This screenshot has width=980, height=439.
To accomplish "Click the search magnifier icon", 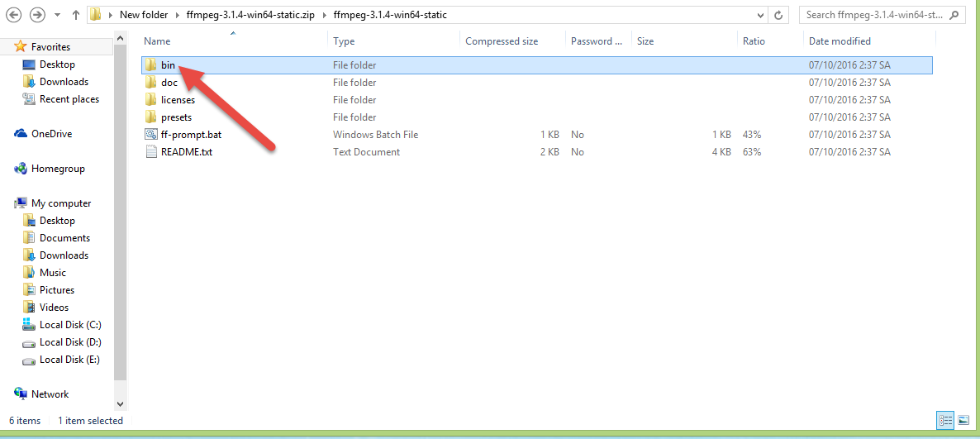I will click(x=954, y=15).
